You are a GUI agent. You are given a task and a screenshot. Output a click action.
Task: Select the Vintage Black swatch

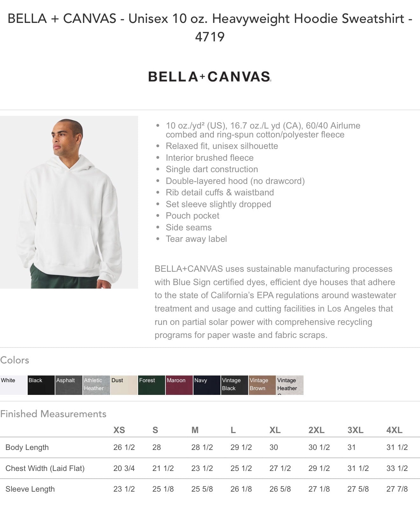[234, 385]
